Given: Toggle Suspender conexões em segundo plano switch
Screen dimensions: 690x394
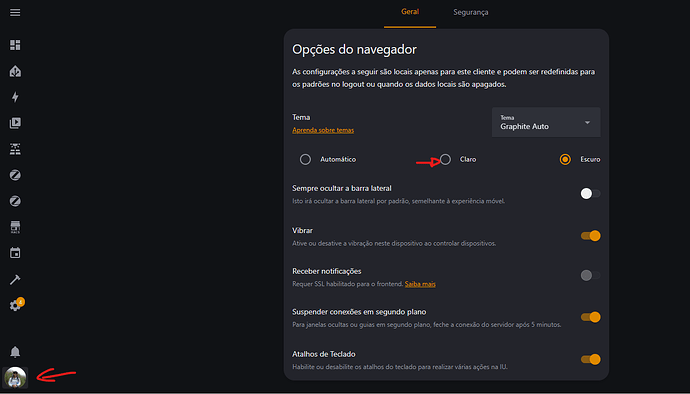Looking at the screenshot, I should 590,317.
